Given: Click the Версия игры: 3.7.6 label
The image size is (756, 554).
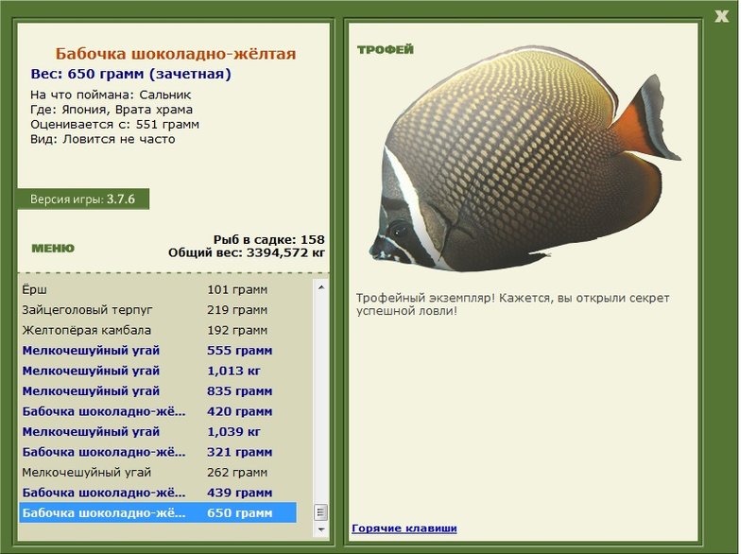Looking at the screenshot, I should pos(83,199).
